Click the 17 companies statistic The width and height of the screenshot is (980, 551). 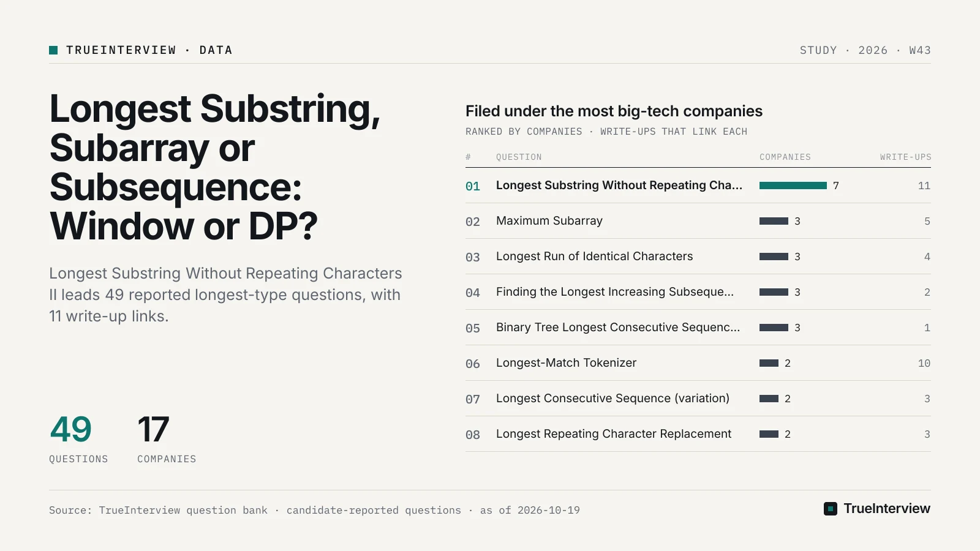click(x=153, y=429)
